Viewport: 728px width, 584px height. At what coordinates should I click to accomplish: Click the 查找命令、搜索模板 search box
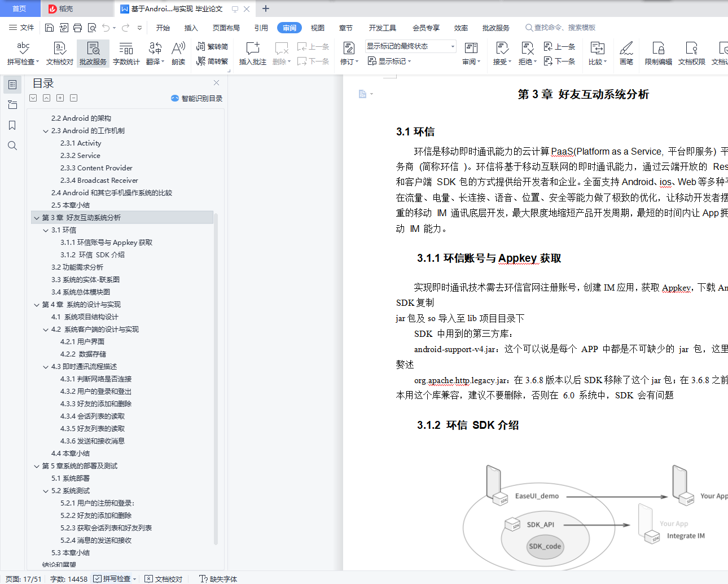pos(560,28)
